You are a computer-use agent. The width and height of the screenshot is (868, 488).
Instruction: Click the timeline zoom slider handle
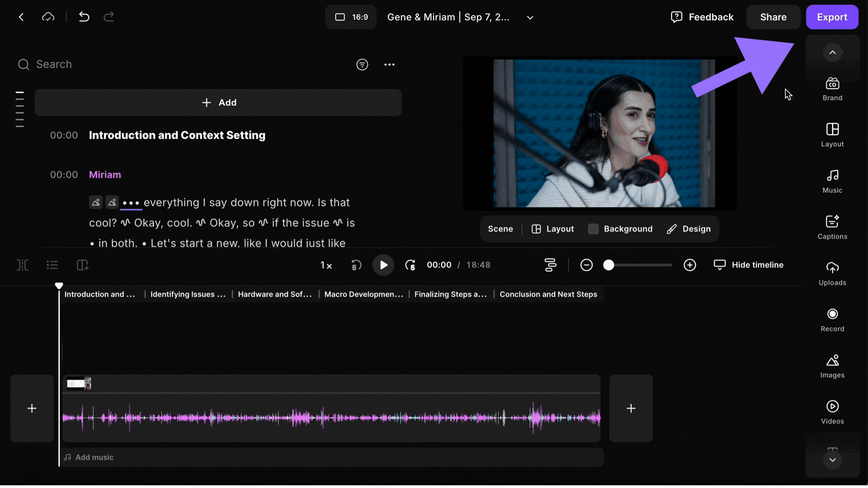point(609,265)
